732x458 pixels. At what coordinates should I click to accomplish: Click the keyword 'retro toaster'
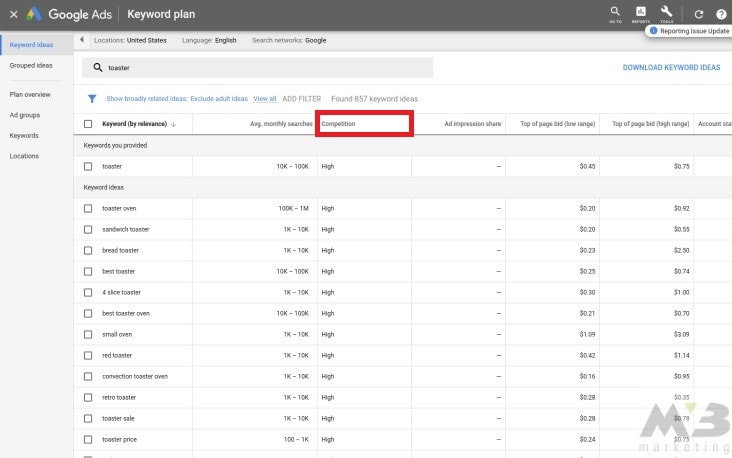[x=119, y=397]
